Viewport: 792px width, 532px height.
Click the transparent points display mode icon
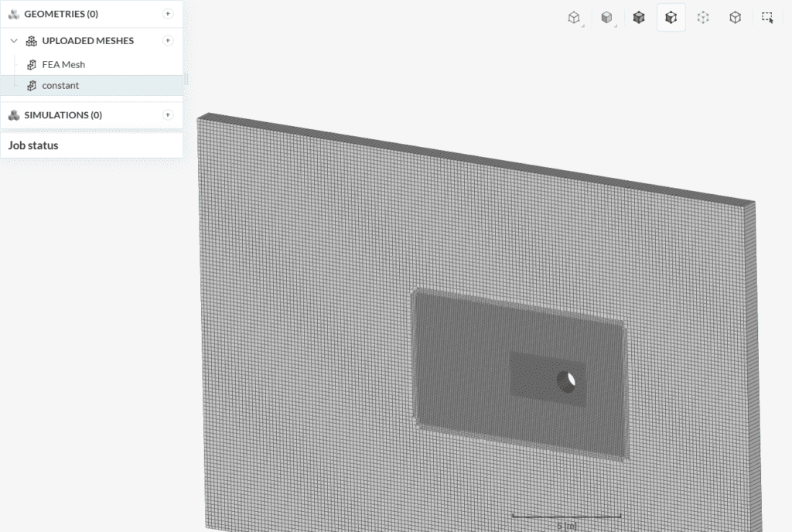(x=702, y=16)
